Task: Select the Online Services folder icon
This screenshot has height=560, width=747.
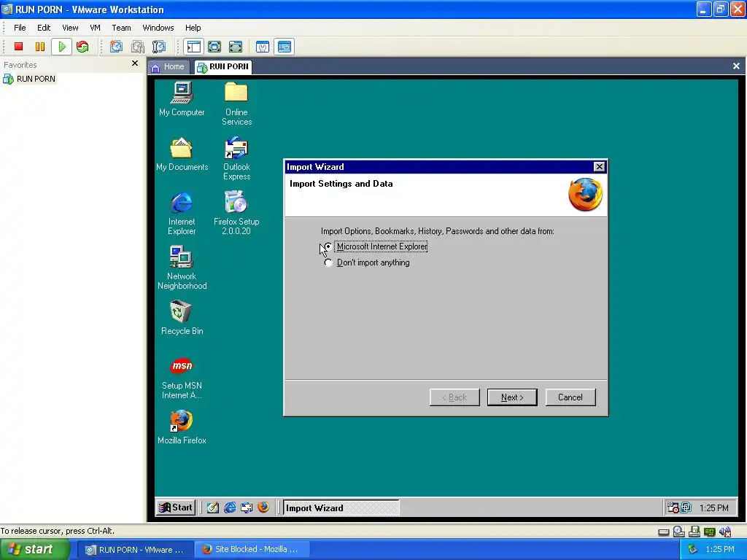Action: 236,104
